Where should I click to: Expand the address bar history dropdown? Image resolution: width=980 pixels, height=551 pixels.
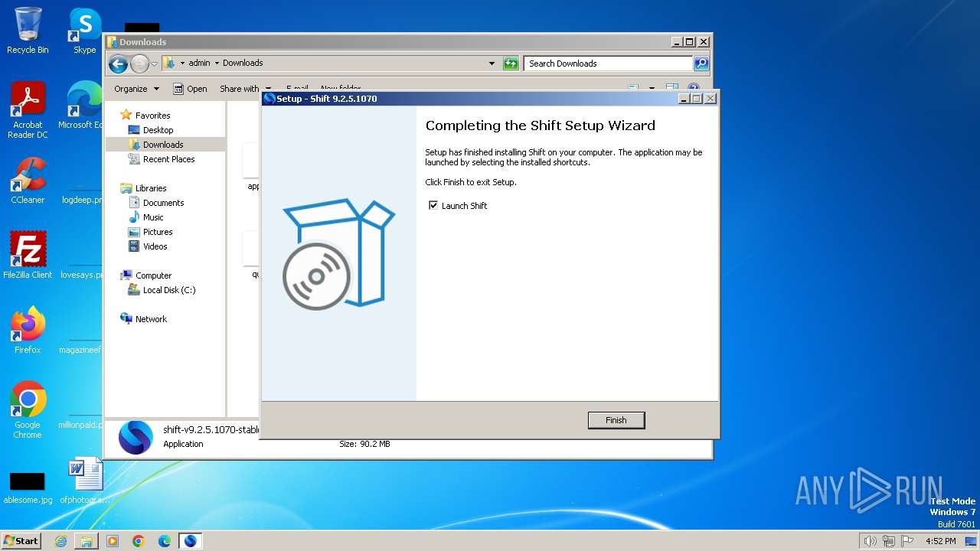(492, 64)
